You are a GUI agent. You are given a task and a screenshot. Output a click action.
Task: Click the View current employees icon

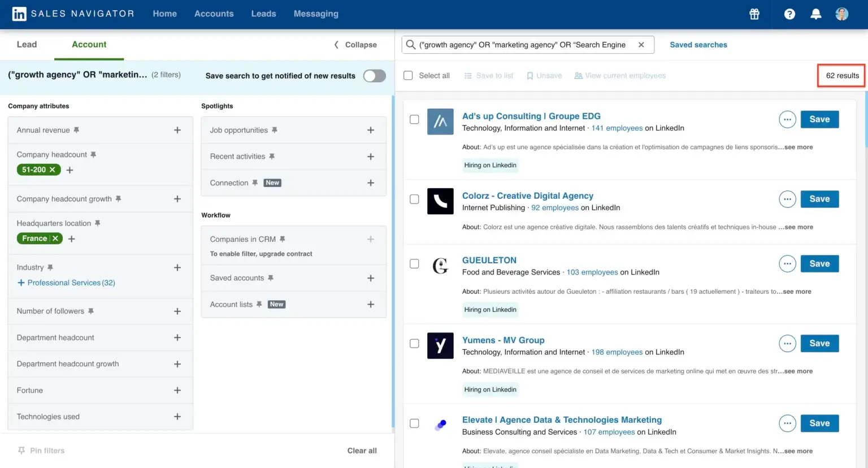click(x=578, y=75)
